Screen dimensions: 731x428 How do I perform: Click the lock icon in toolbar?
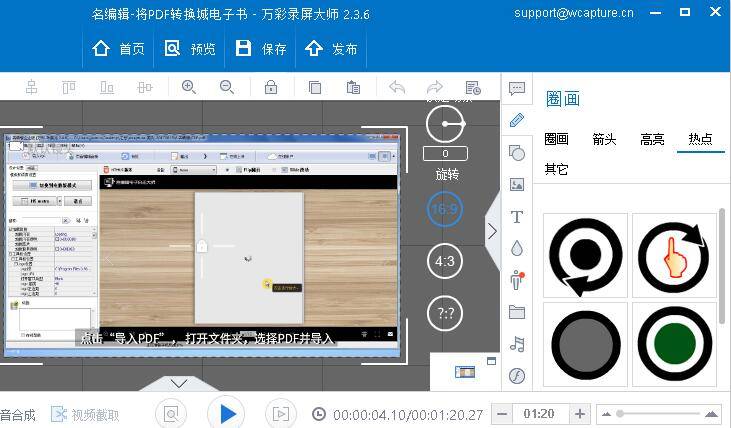pos(271,87)
